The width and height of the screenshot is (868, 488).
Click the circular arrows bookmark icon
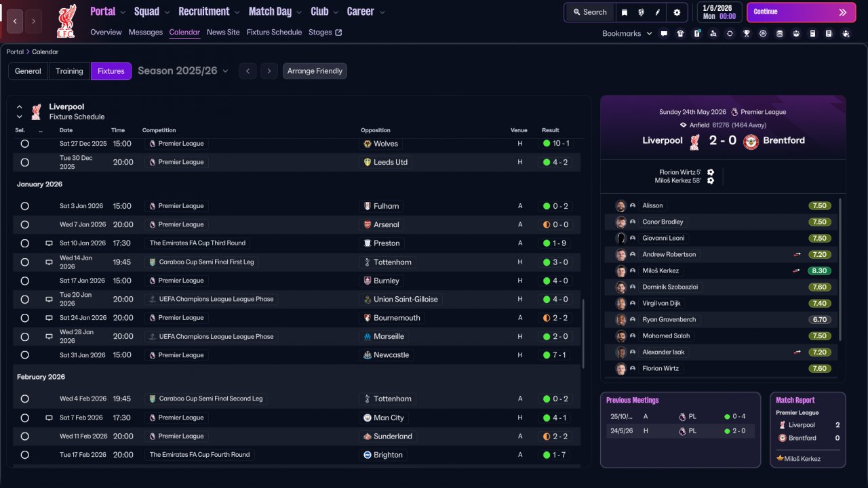coord(730,33)
